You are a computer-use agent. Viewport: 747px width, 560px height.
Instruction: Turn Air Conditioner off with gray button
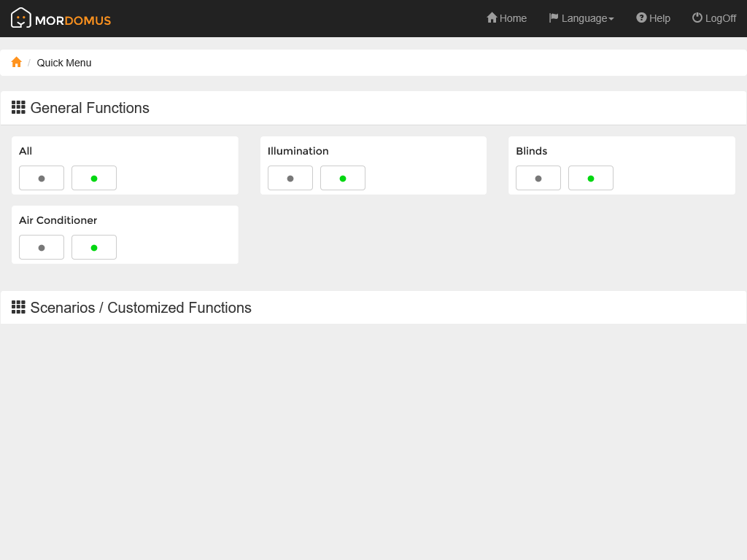coord(42,247)
